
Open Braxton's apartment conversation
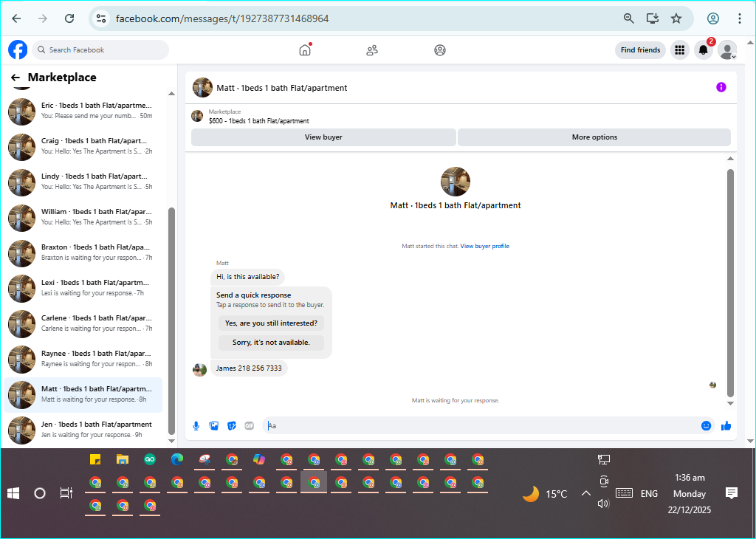(83, 253)
